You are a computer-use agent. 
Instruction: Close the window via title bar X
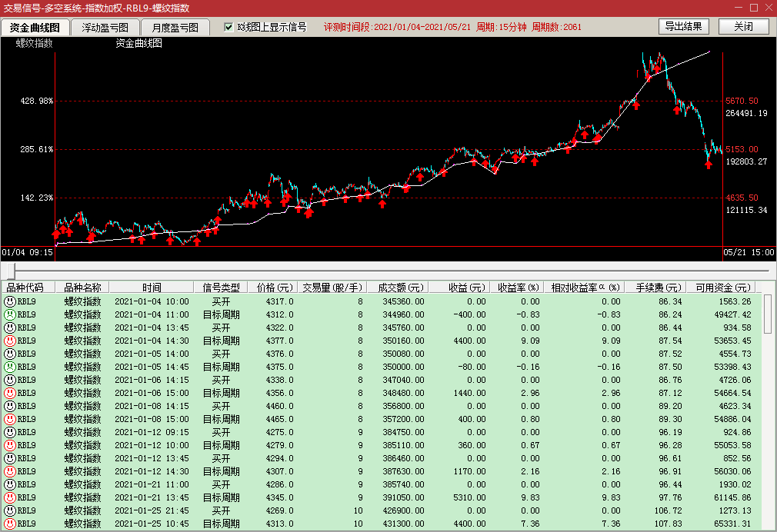[x=769, y=8]
